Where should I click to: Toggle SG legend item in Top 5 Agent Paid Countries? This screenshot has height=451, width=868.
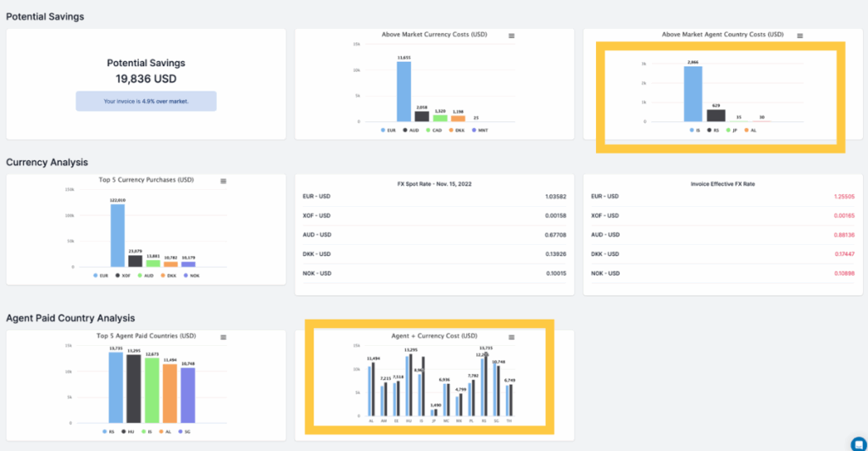point(186,432)
